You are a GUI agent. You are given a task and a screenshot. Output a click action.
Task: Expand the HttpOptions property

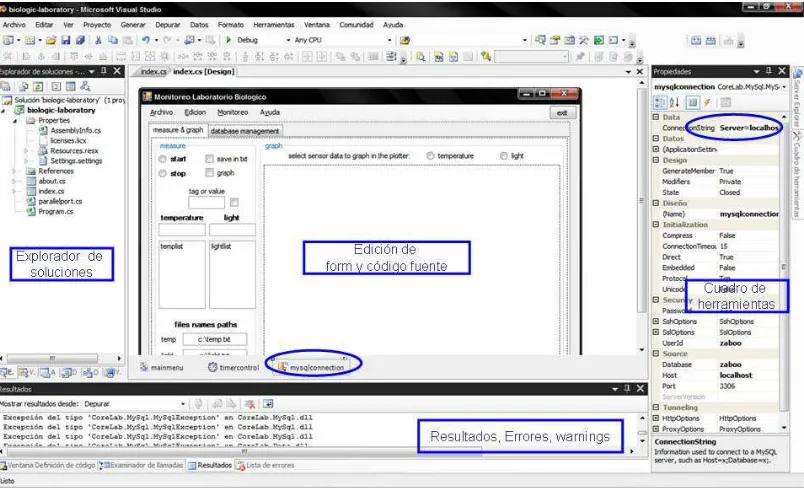click(656, 418)
